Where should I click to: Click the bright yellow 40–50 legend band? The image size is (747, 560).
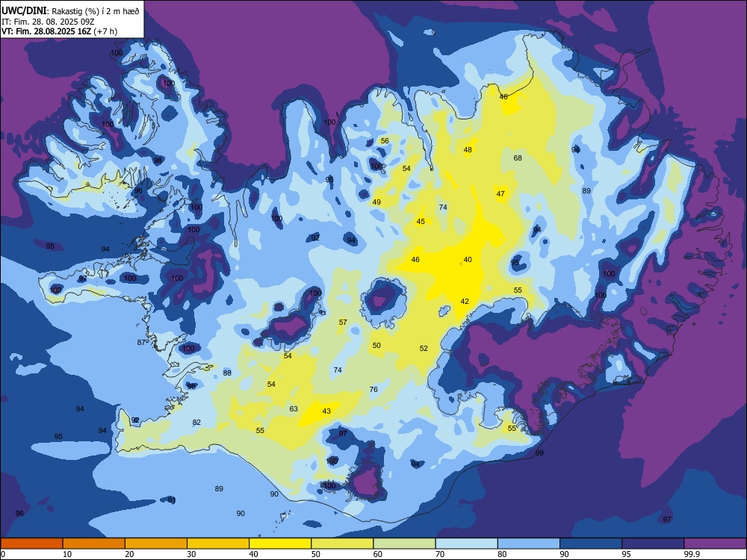coord(280,544)
